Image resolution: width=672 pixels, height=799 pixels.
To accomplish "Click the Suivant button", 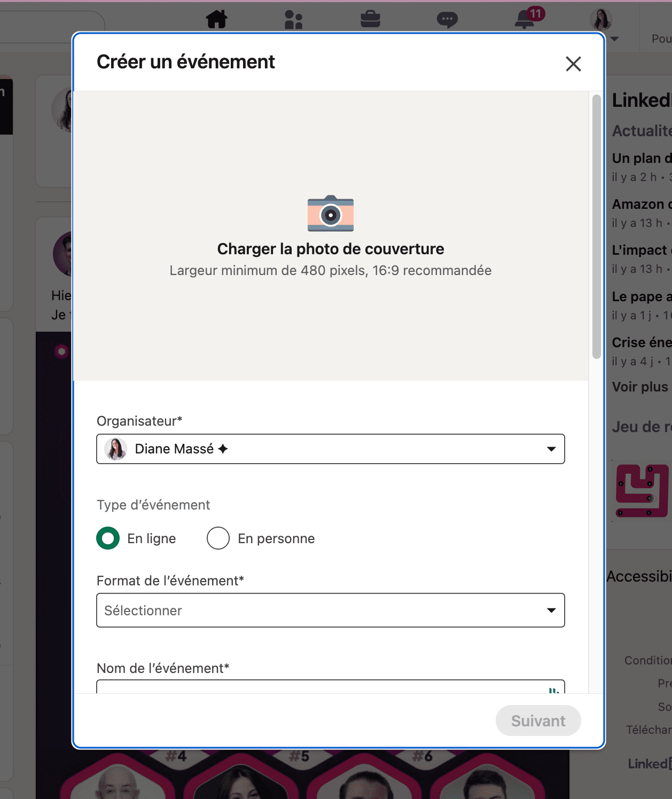I will click(x=538, y=720).
